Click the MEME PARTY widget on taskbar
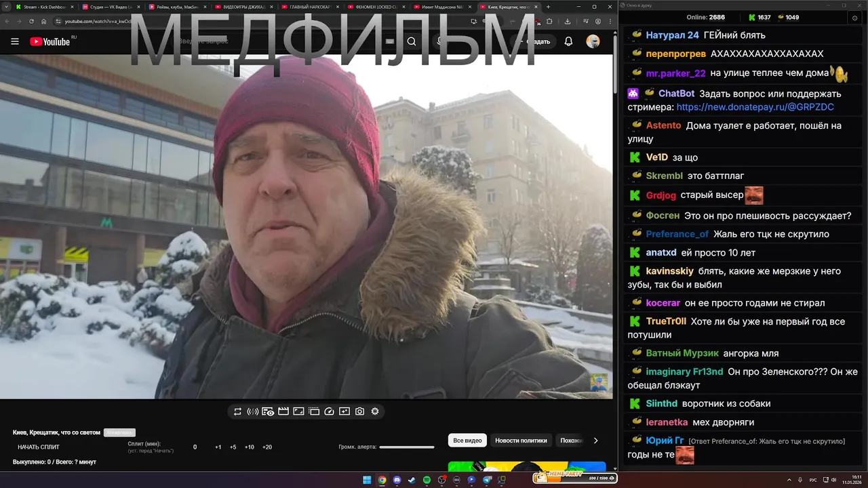The image size is (868, 488). [576, 479]
